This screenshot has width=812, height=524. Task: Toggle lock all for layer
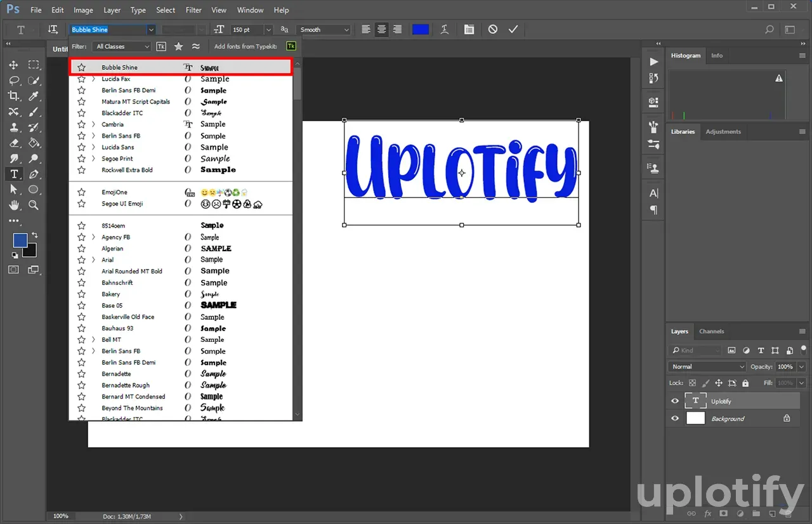[x=745, y=383]
